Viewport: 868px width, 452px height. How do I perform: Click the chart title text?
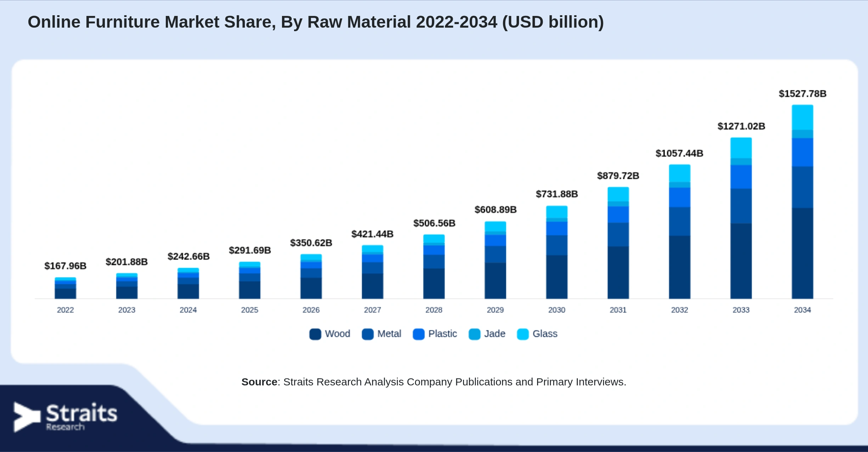coord(316,22)
